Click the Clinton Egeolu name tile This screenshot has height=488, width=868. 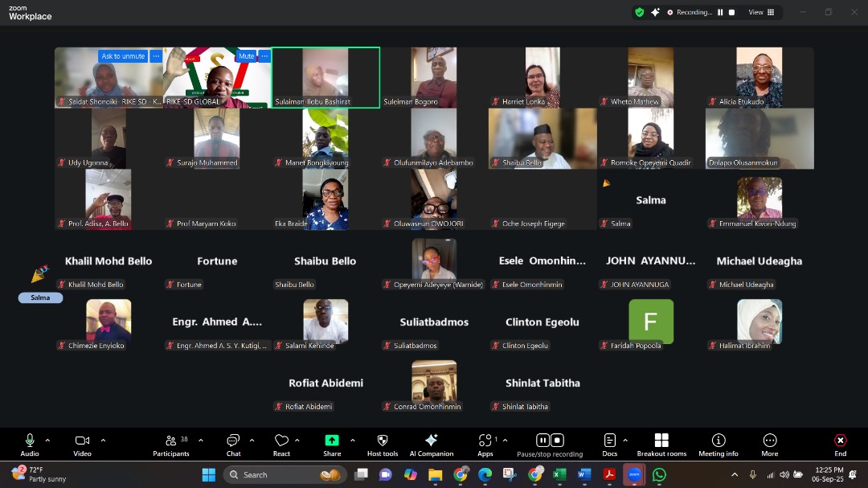(x=542, y=322)
